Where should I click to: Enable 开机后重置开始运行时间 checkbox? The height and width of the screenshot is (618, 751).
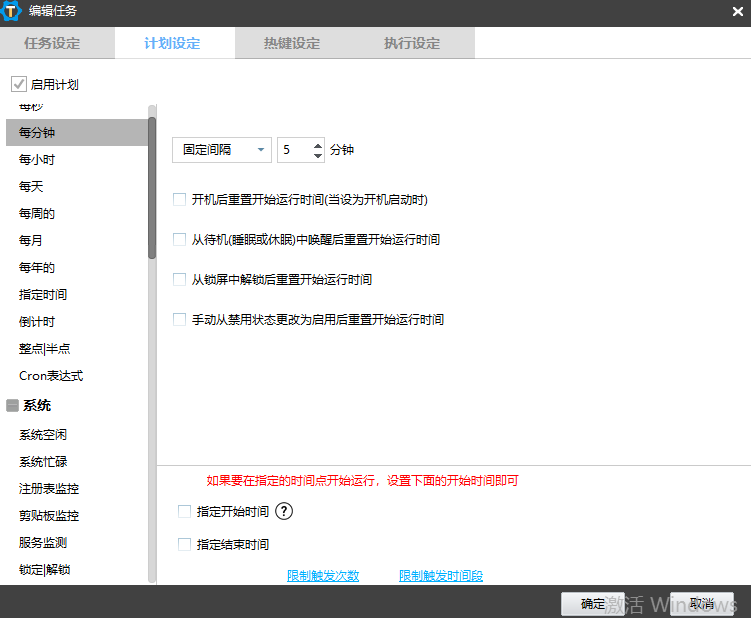(x=180, y=200)
